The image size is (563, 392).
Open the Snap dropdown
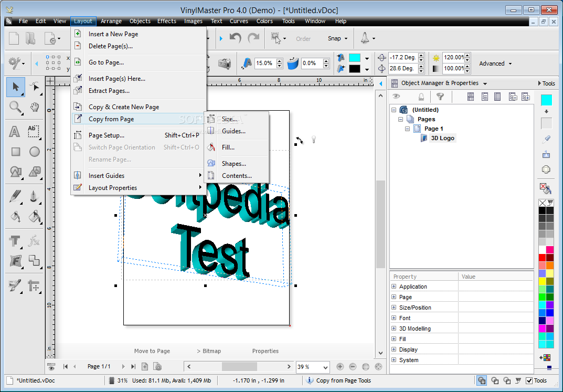[346, 38]
